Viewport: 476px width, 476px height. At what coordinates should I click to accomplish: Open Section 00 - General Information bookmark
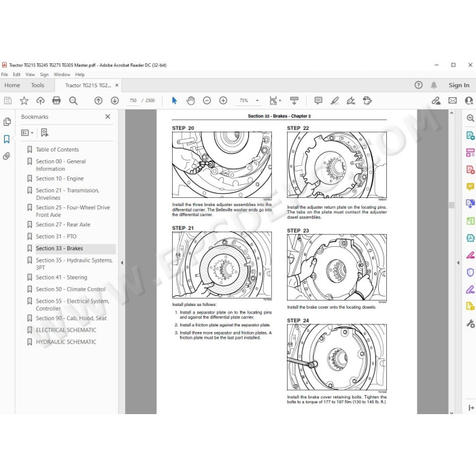[61, 165]
